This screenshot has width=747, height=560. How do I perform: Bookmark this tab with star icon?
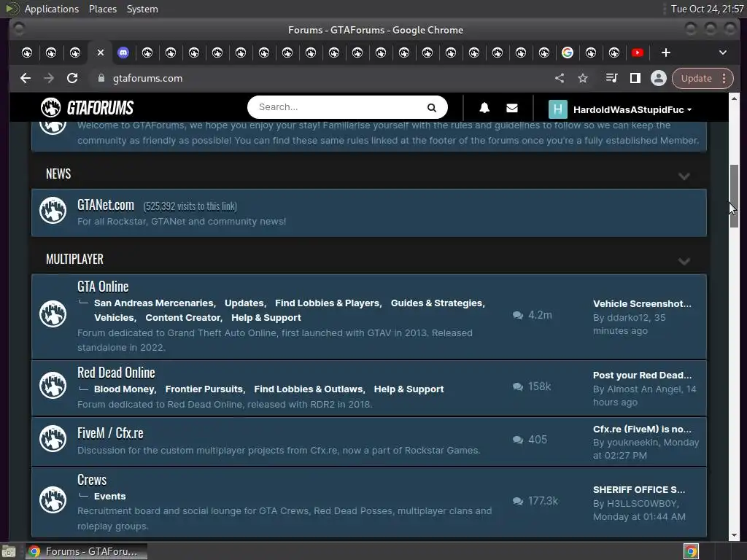[583, 78]
